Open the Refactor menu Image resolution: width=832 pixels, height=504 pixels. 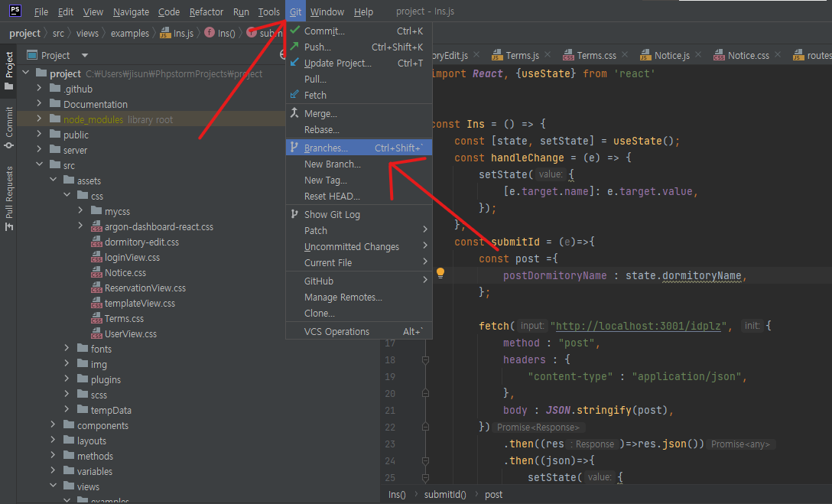(206, 11)
